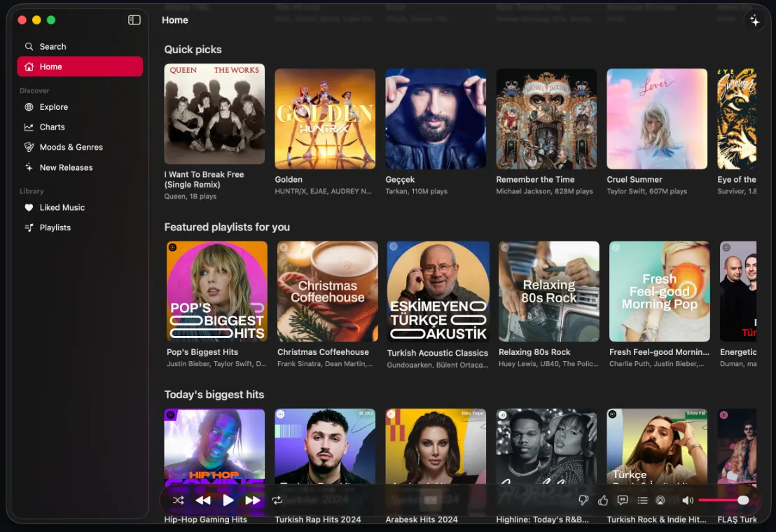Click the search magnifier icon
Viewport: 776px width, 532px height.
click(29, 46)
